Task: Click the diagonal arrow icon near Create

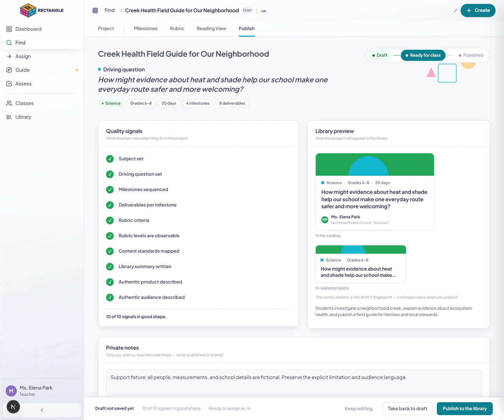Action: [455, 11]
